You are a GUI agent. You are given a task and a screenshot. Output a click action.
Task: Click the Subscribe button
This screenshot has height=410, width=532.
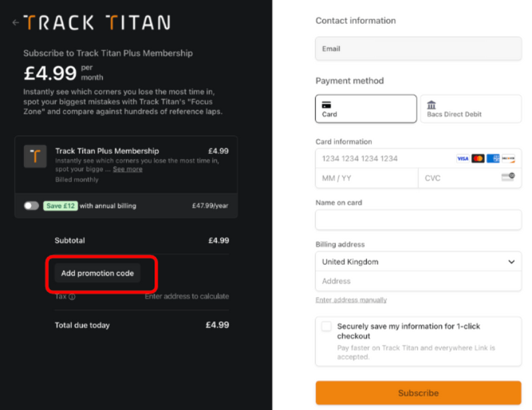point(418,393)
